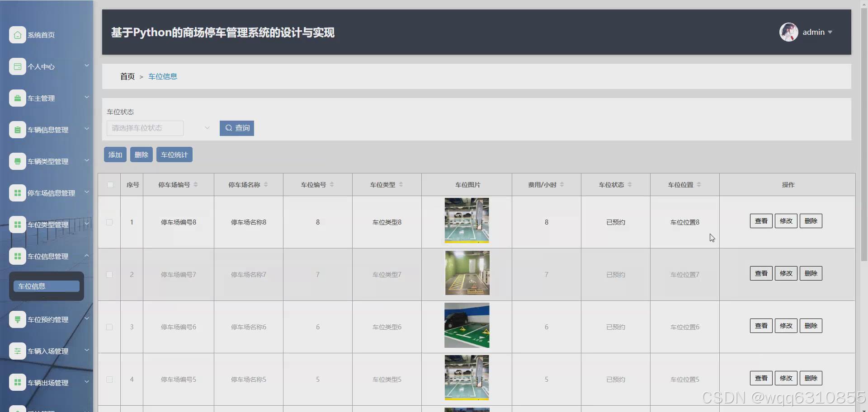The height and width of the screenshot is (412, 868).
Task: Sort by 车位编号 column arrows
Action: [332, 184]
